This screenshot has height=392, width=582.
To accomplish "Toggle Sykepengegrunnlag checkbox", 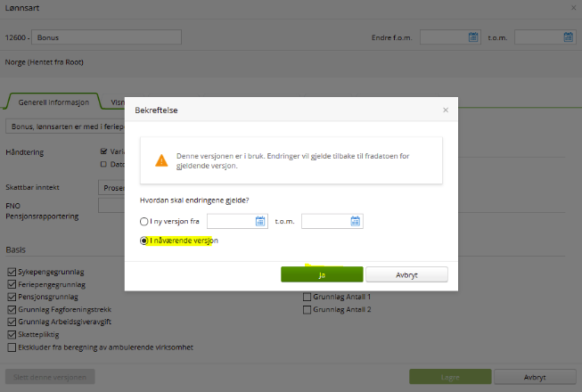I will (x=12, y=272).
